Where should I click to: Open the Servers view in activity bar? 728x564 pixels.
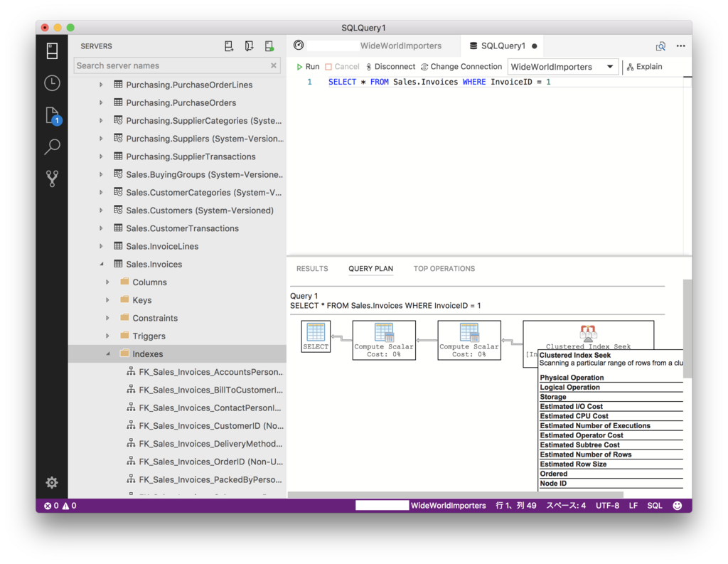click(x=51, y=50)
